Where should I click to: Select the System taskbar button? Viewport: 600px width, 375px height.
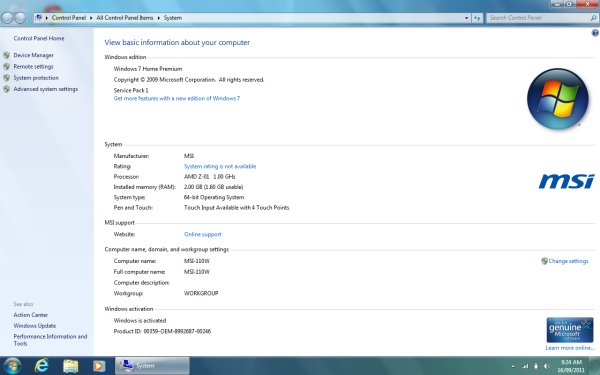point(152,366)
